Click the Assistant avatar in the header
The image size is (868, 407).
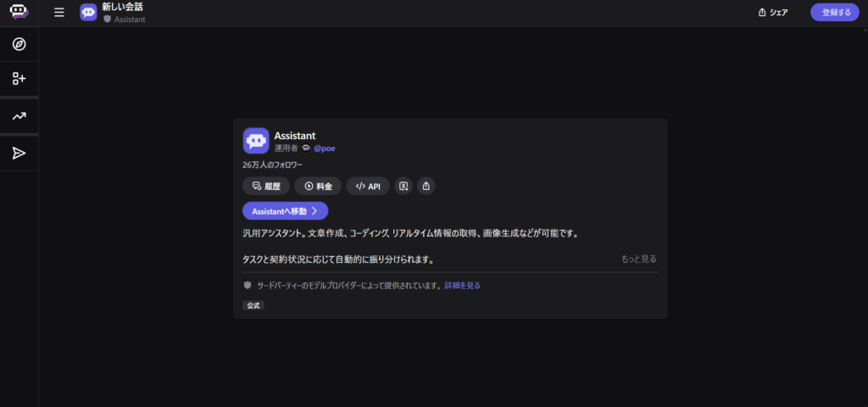88,13
